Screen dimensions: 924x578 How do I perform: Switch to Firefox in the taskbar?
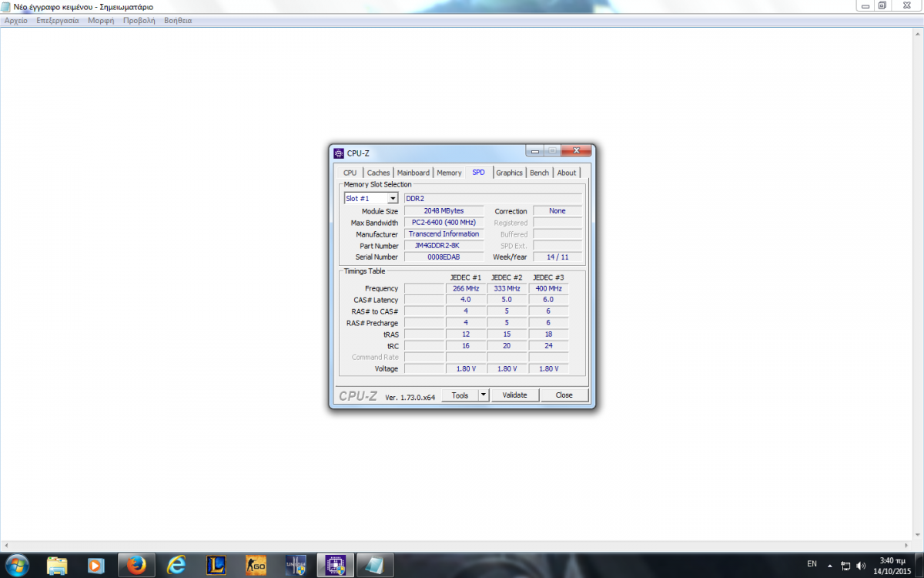tap(137, 565)
